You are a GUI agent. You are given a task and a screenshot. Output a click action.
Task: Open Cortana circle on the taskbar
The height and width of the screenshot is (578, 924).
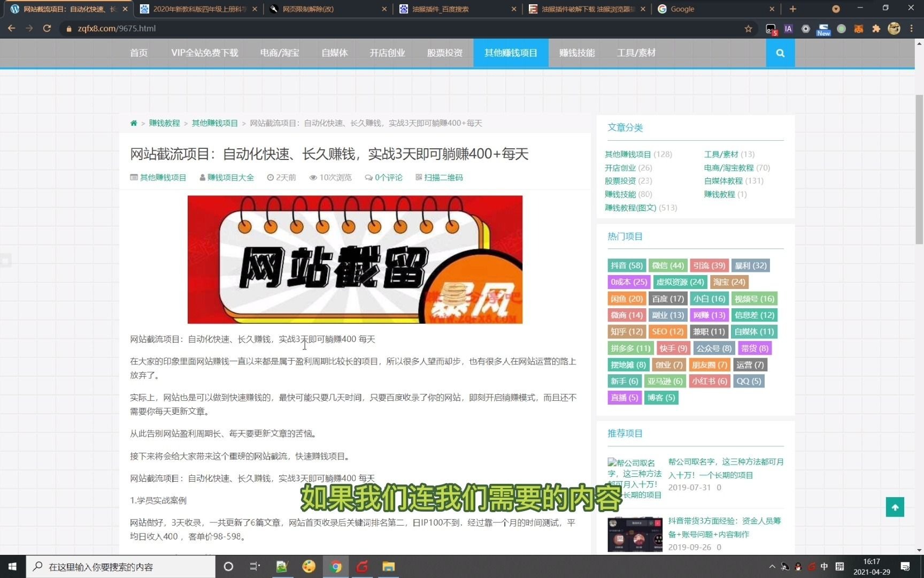[228, 566]
